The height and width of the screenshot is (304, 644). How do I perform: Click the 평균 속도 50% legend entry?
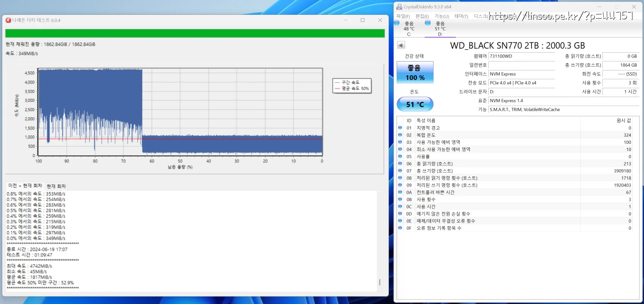pos(352,89)
